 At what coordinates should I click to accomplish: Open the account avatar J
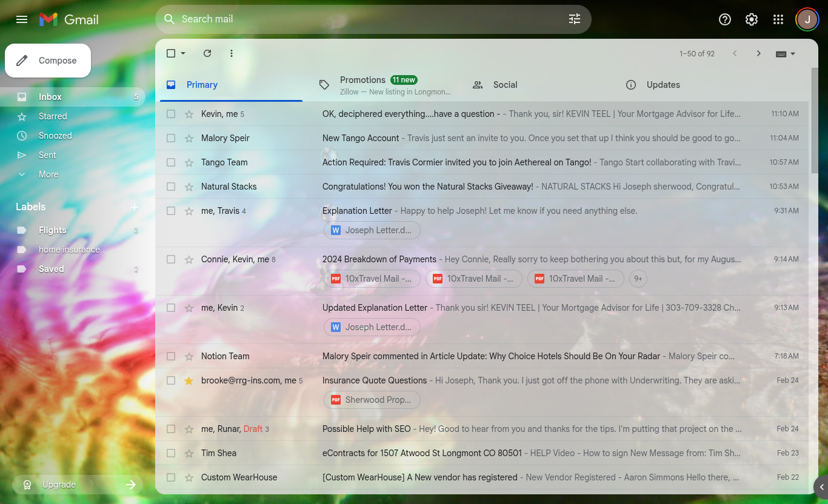[x=807, y=19]
